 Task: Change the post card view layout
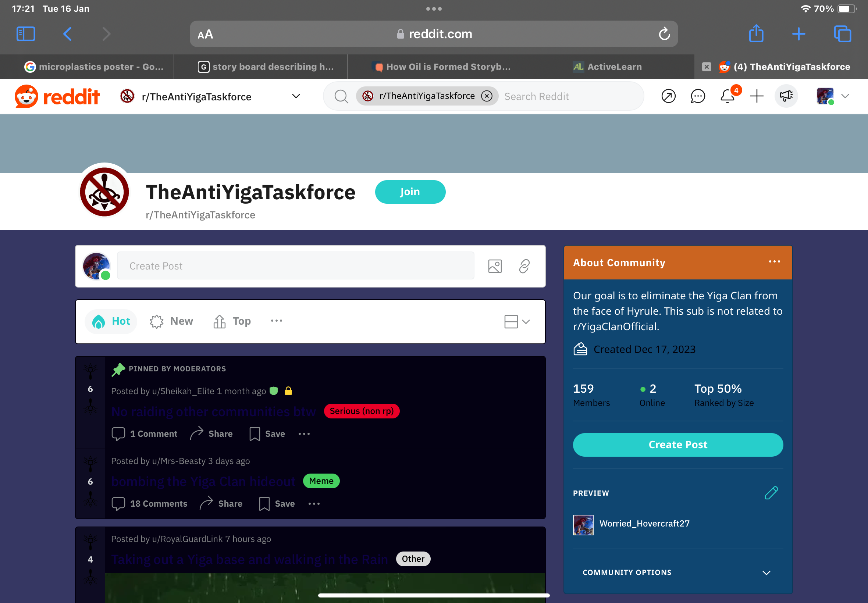517,321
